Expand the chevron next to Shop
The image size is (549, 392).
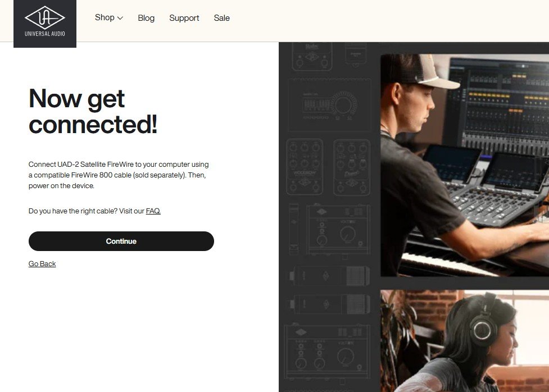[120, 18]
